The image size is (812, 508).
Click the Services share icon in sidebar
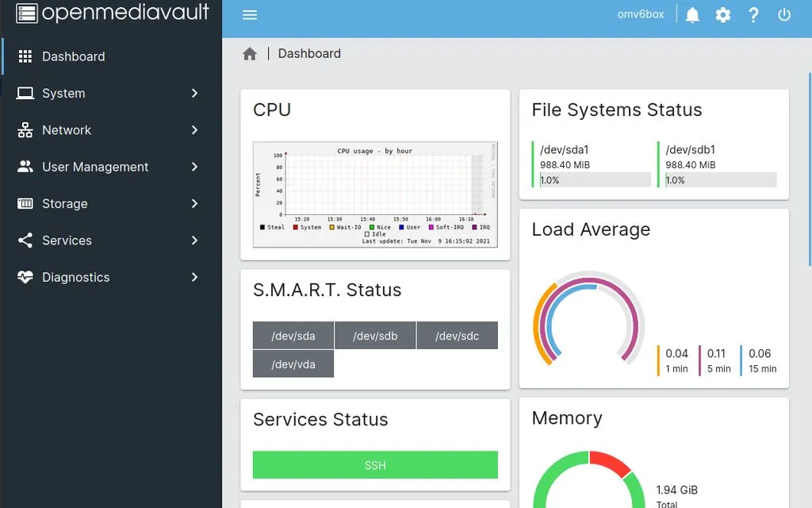(x=24, y=240)
